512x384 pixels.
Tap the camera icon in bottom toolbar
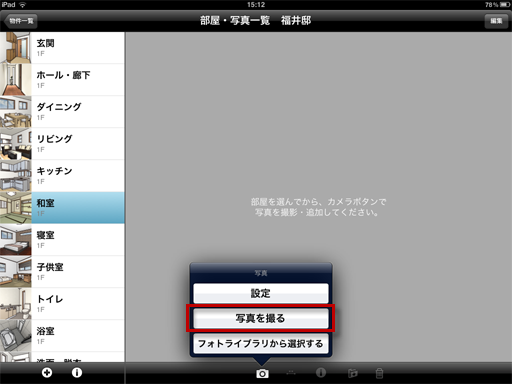(262, 374)
